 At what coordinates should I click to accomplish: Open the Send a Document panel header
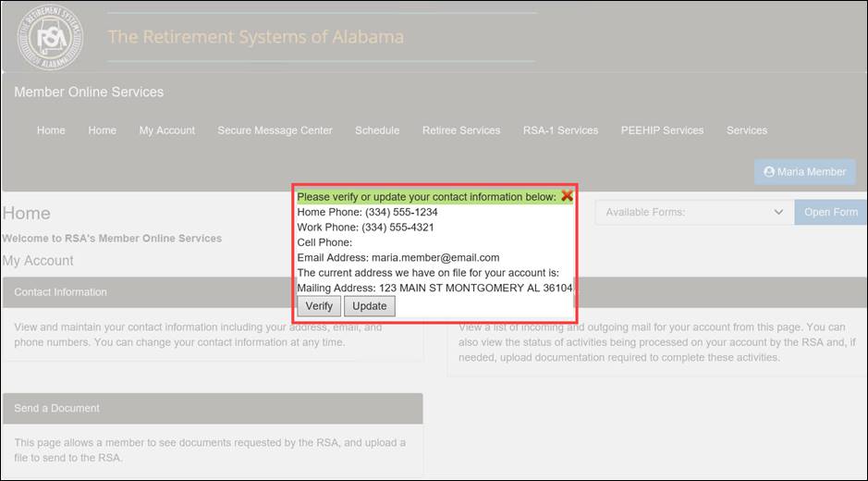coord(213,409)
